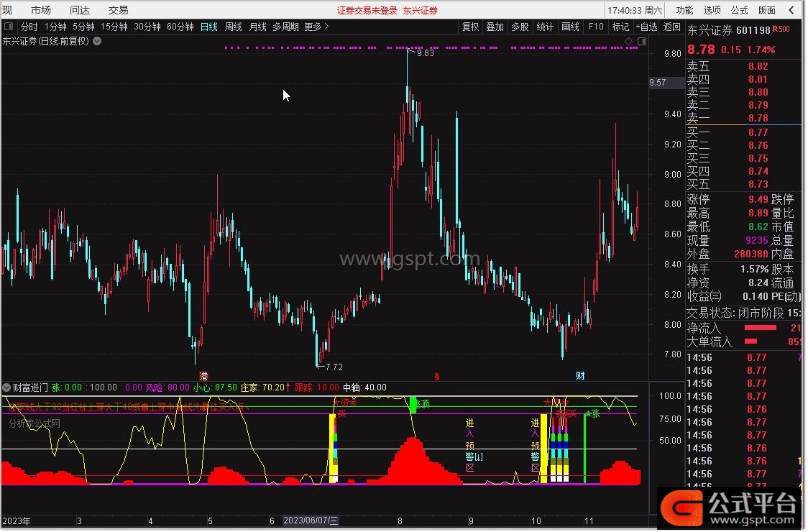Click the 标记 mark button
808x532 pixels.
pyautogui.click(x=620, y=27)
